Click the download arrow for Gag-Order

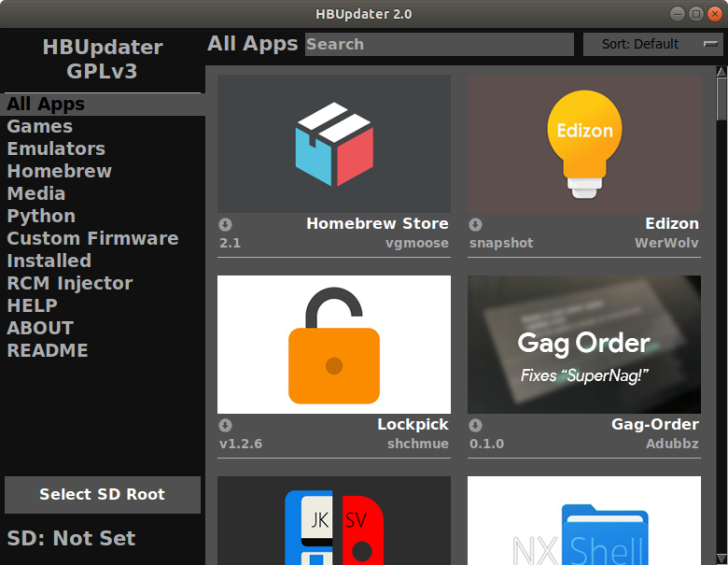click(x=475, y=425)
